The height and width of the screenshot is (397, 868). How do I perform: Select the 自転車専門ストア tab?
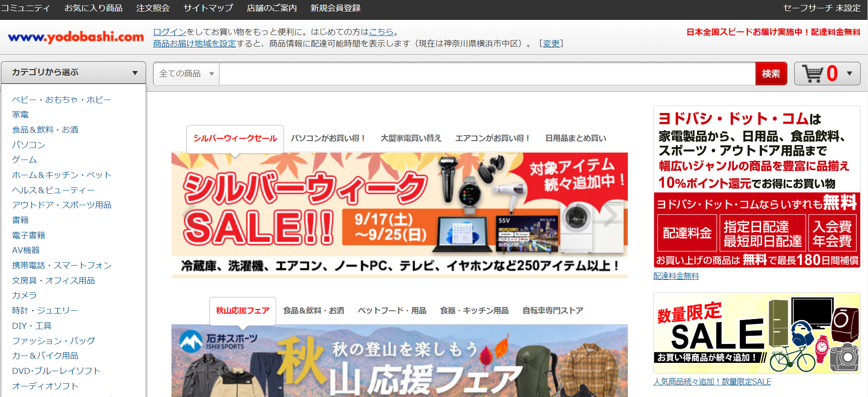[553, 311]
